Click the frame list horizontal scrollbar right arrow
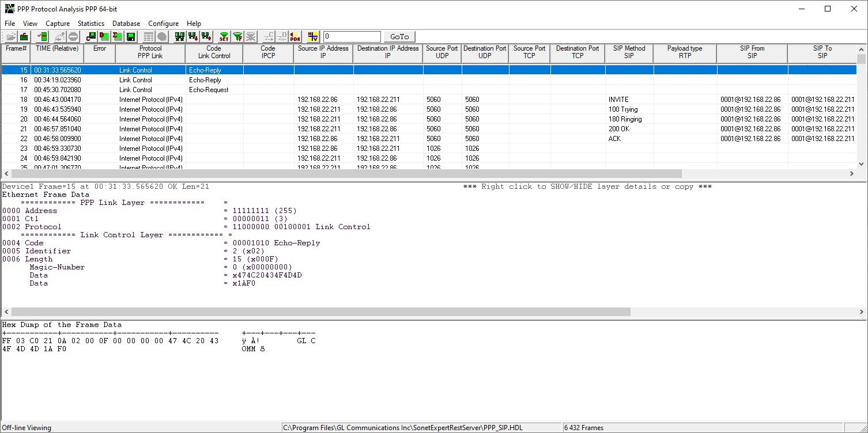The height and width of the screenshot is (433, 868). tap(852, 173)
